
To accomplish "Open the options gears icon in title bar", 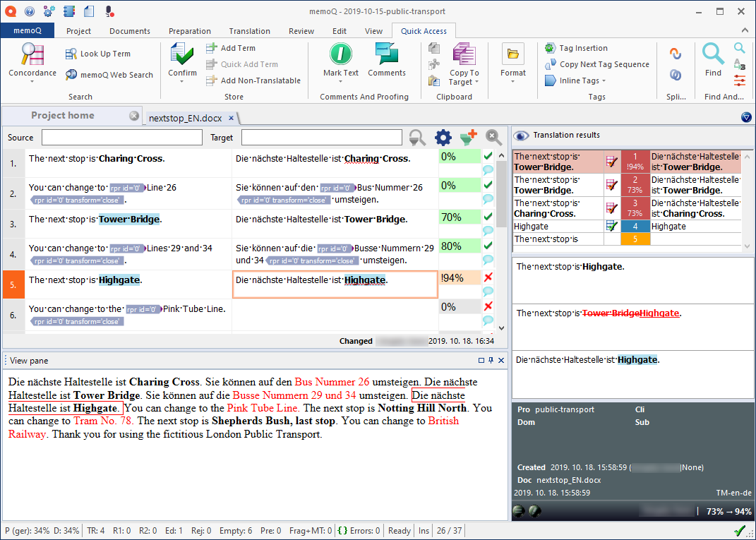I will (48, 11).
